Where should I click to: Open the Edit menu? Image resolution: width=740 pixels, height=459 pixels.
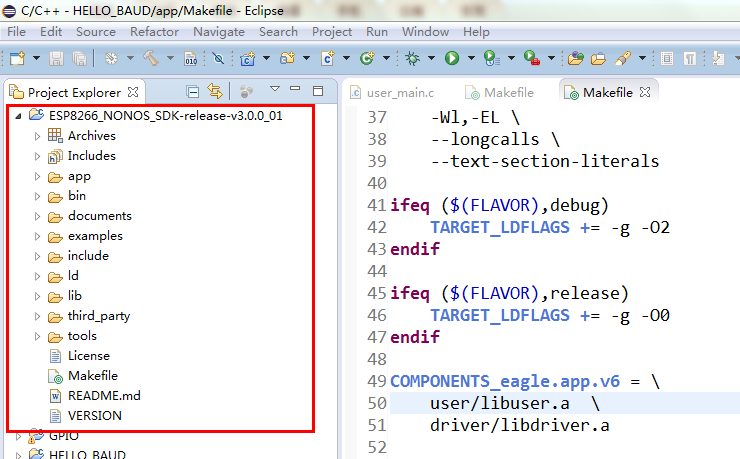[51, 32]
